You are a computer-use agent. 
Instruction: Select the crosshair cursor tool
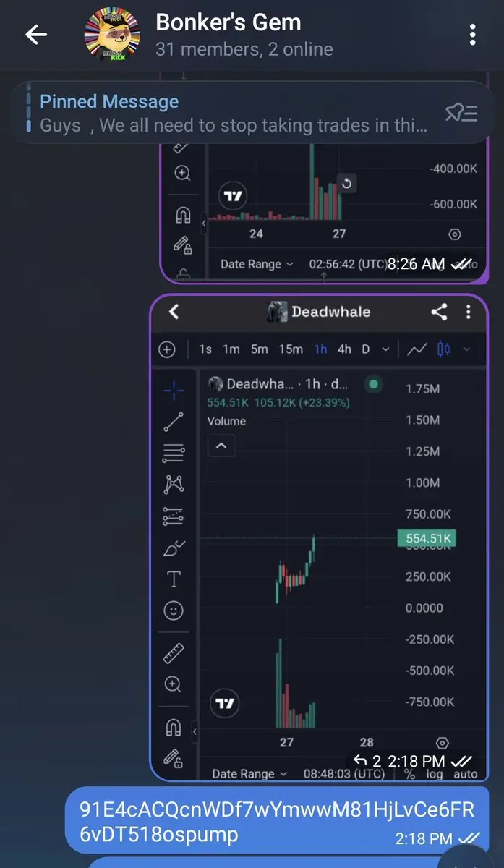pos(174,391)
